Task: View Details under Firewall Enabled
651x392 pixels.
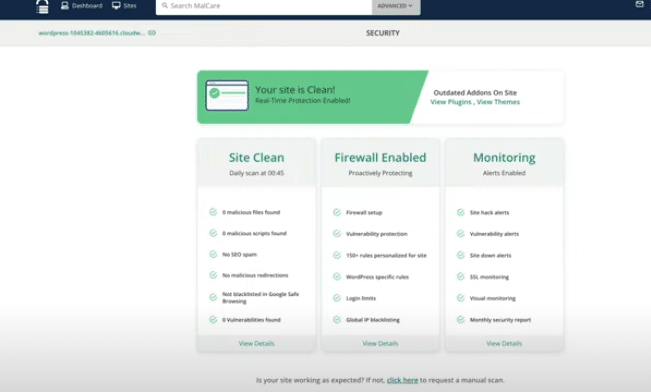Action: (x=380, y=343)
